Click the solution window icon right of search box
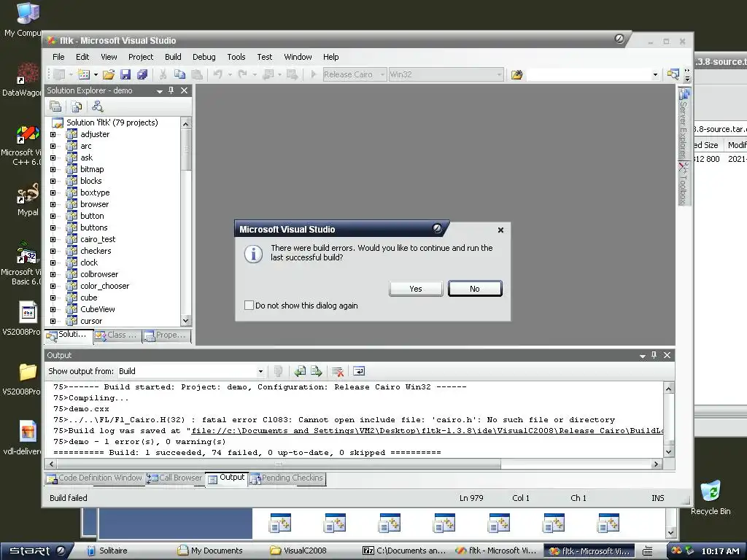747x560 pixels. click(x=673, y=74)
